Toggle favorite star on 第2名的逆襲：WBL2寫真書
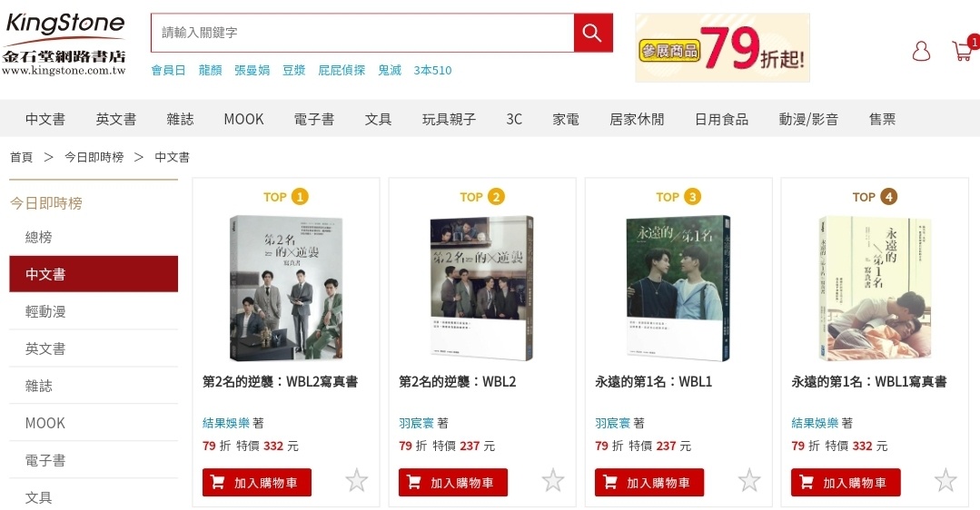The height and width of the screenshot is (510, 980). click(x=356, y=481)
